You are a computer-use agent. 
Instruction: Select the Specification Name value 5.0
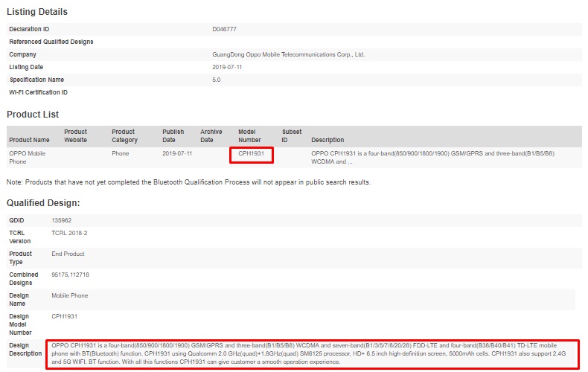tap(217, 80)
